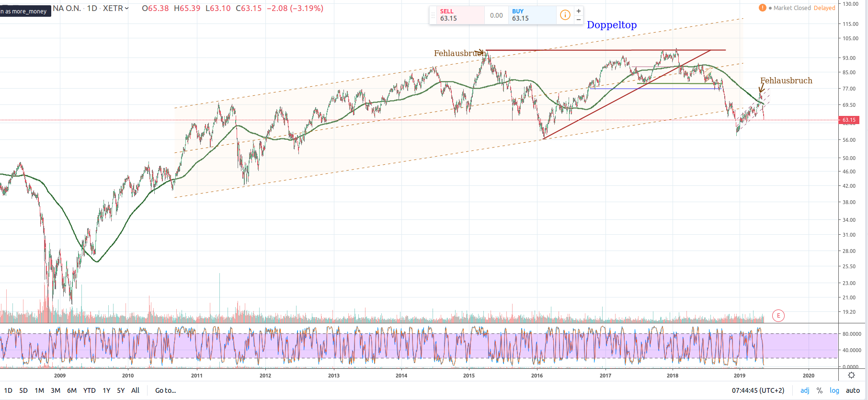
Task: Increase order quantity with plus button
Action: [x=579, y=11]
